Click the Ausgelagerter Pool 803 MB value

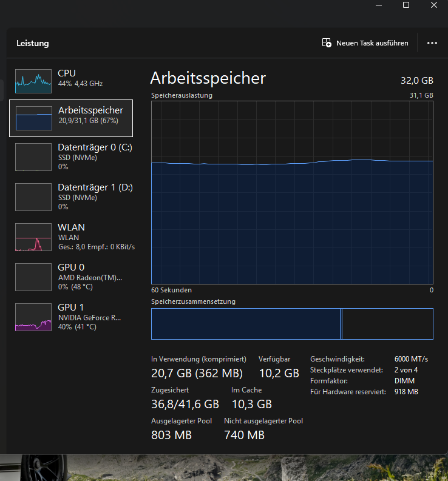coord(171,435)
